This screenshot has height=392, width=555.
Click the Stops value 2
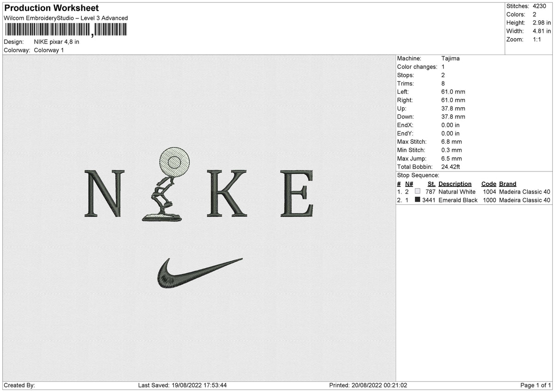444,75
